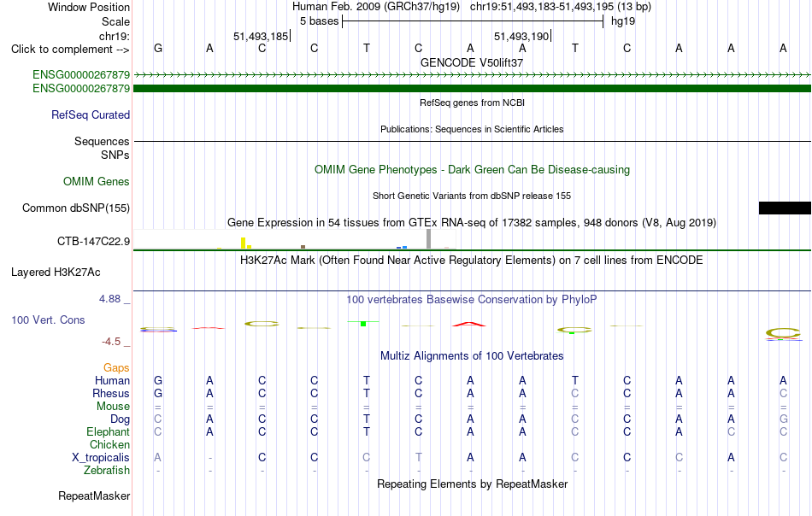Click ENSG00000267879 label beside the solid green bar
This screenshot has width=812, height=516.
click(81, 89)
